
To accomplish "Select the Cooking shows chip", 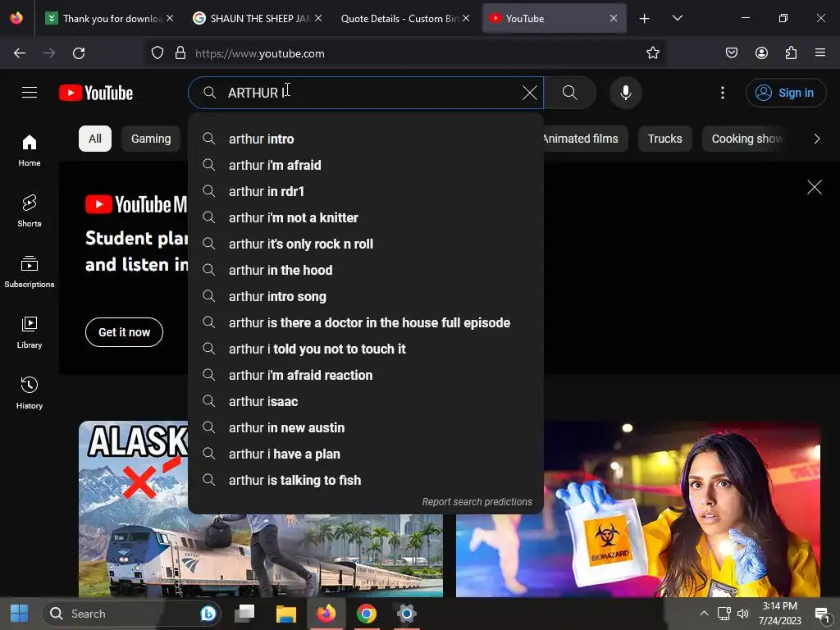I will pos(746,139).
